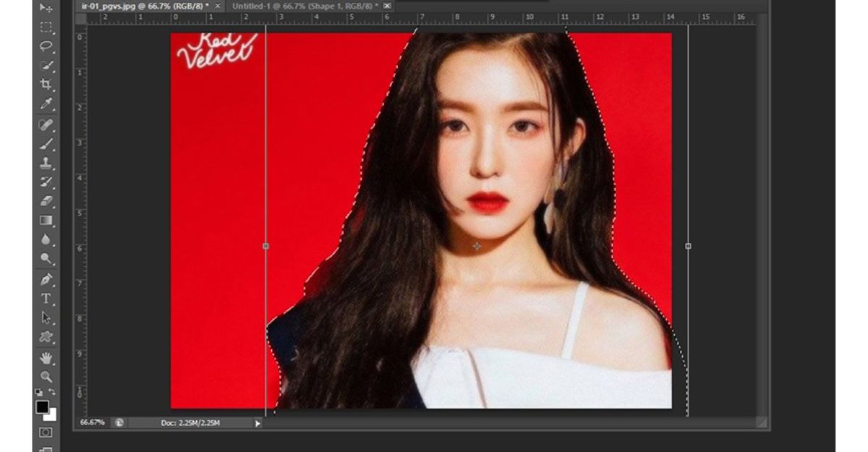Open the foreground color picker
The image size is (868, 452).
(x=43, y=407)
